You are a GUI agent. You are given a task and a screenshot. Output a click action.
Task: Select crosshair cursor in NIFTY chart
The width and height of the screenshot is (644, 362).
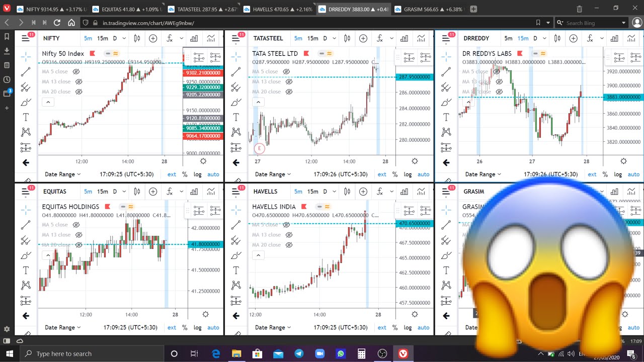tap(26, 57)
